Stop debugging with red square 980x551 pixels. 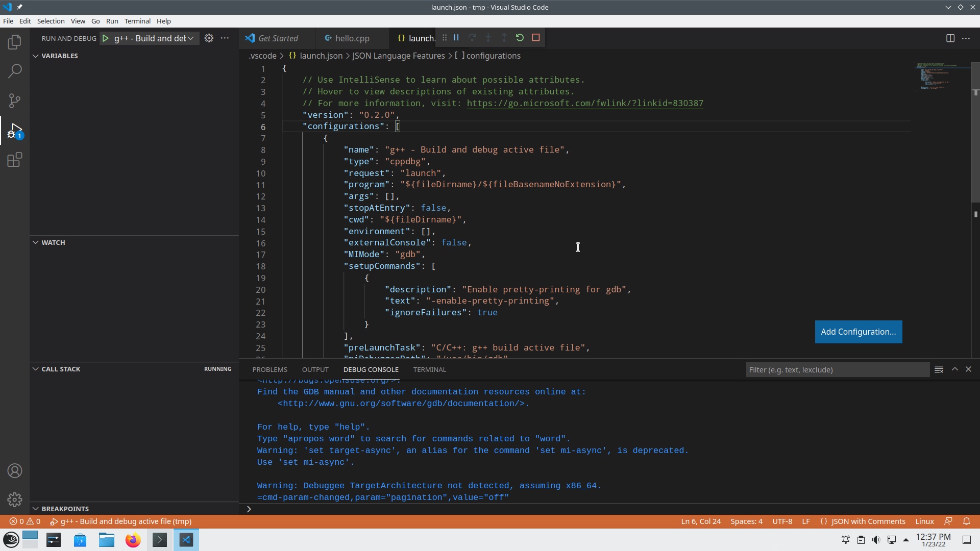(x=536, y=38)
